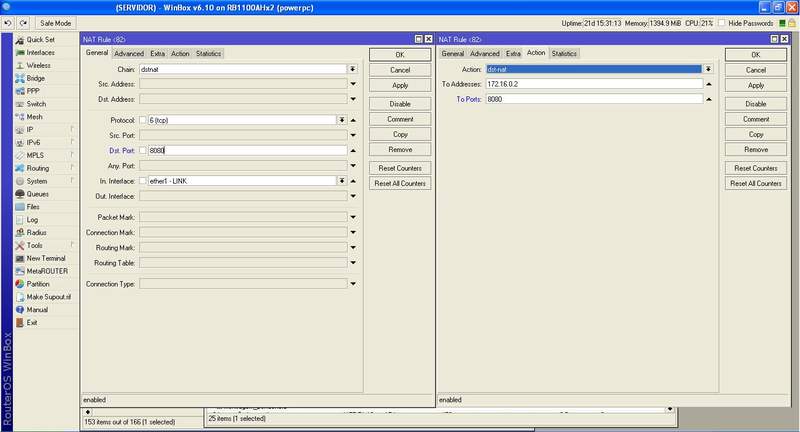
Task: Click Disable in left NAT Rule window
Action: pos(400,104)
